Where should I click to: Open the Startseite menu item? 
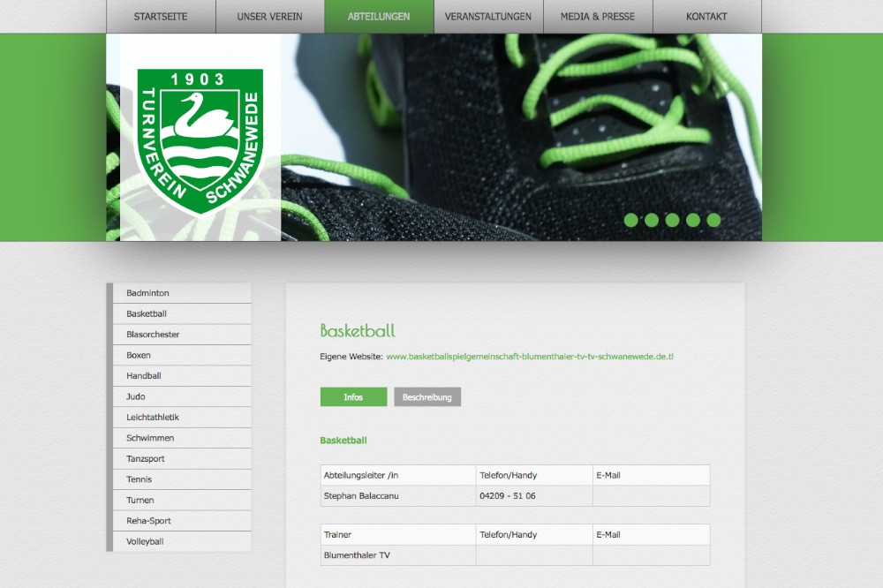(161, 16)
